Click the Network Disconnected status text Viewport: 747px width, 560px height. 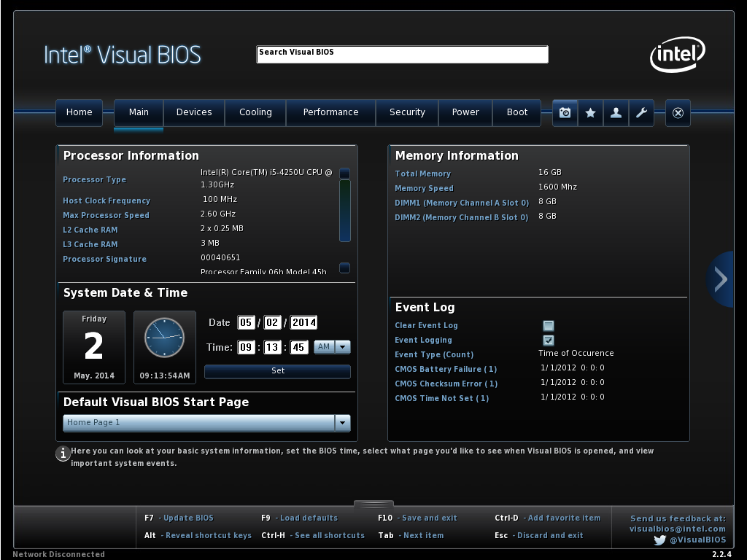58,554
